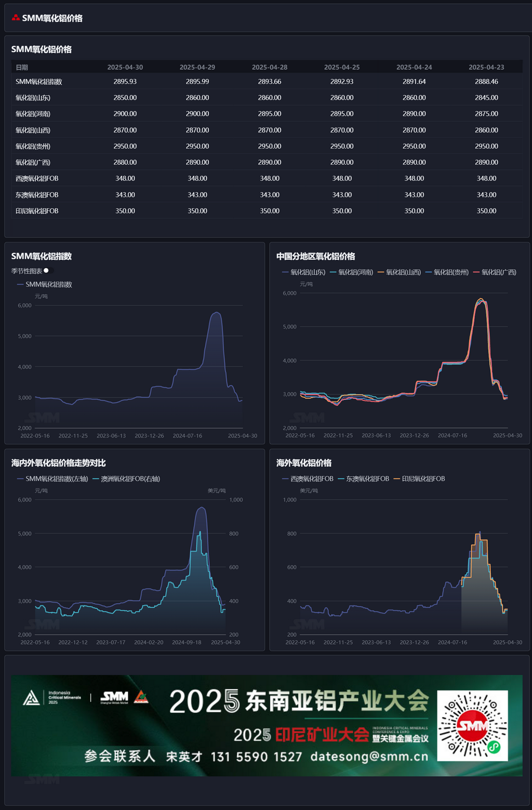Toggle SMM氧化铝指数 legend series in index chart
This screenshot has height=810, width=532.
coord(45,284)
